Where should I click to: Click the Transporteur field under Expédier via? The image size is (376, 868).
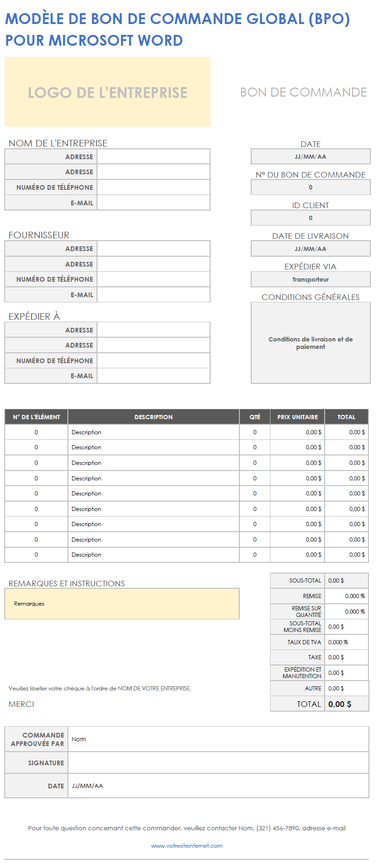(310, 279)
